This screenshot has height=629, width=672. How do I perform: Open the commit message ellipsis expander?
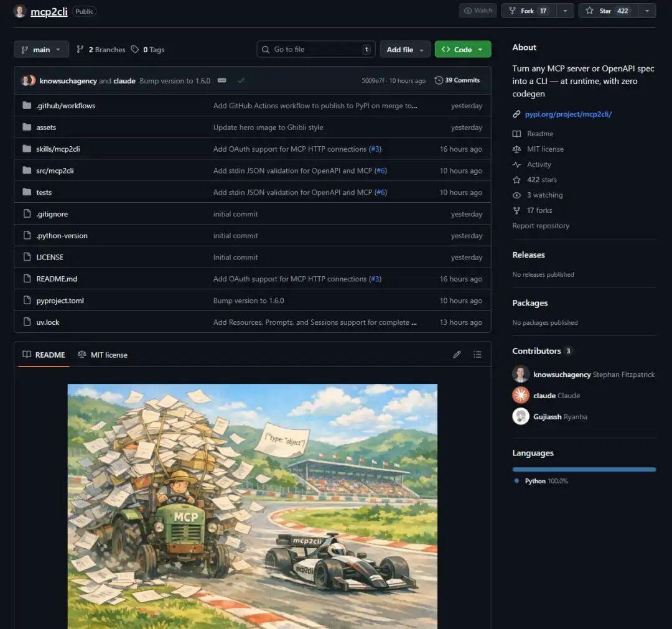pyautogui.click(x=222, y=80)
